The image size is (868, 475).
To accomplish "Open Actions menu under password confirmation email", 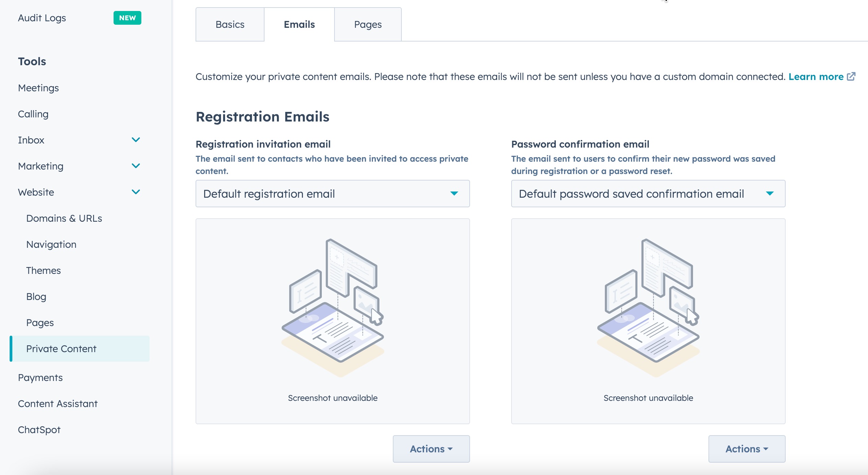I will click(x=747, y=449).
